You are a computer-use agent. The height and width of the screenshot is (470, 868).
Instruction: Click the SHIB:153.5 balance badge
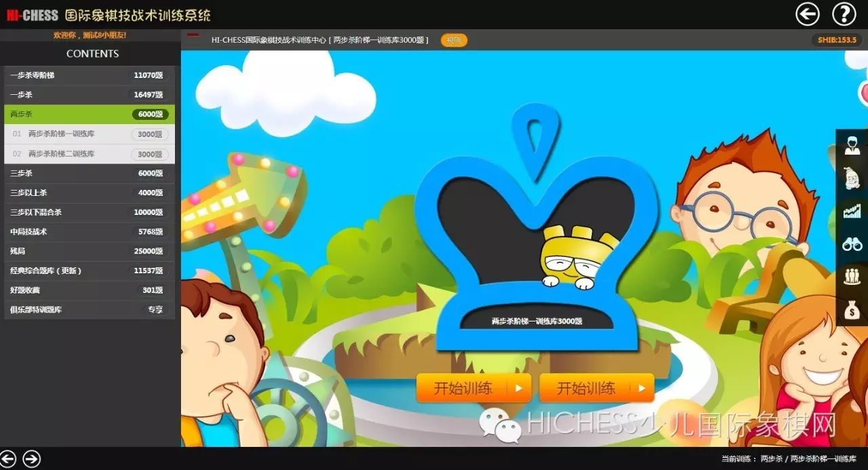837,40
